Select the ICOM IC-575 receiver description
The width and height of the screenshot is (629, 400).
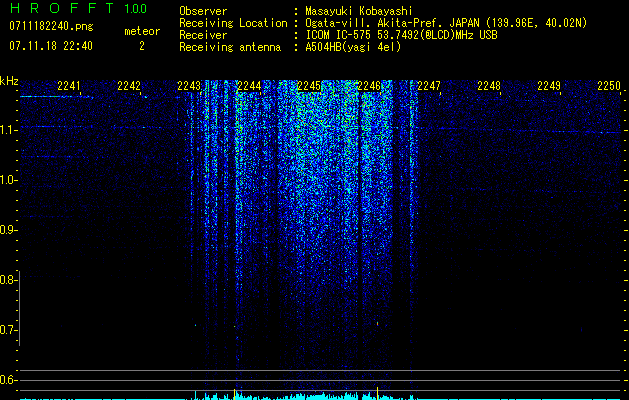click(401, 35)
